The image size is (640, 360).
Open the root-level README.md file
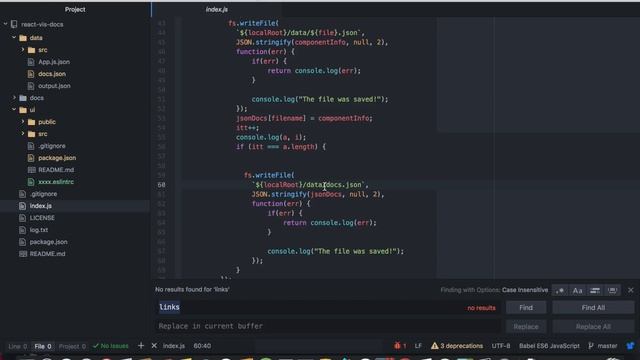click(x=47, y=254)
